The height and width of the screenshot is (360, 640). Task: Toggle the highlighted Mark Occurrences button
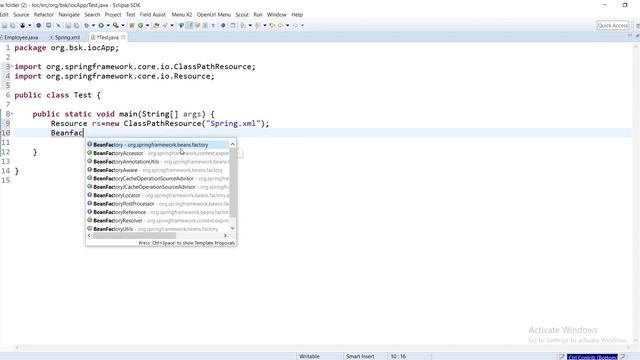coord(189,25)
